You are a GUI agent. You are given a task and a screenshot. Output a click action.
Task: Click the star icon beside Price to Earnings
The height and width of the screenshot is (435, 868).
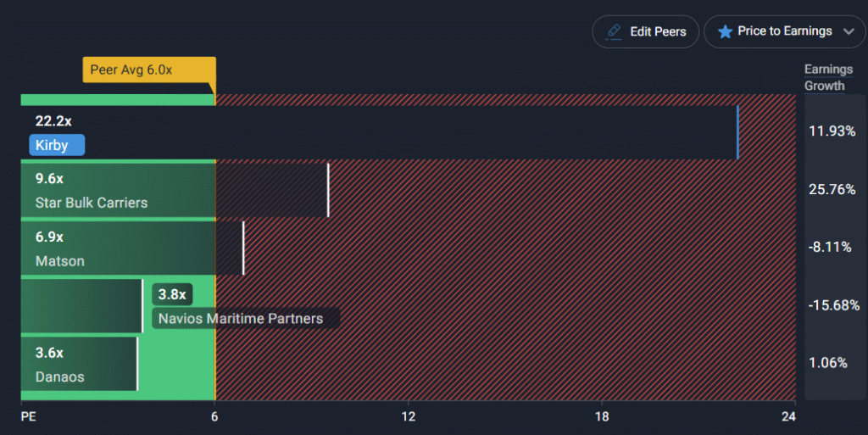(725, 31)
